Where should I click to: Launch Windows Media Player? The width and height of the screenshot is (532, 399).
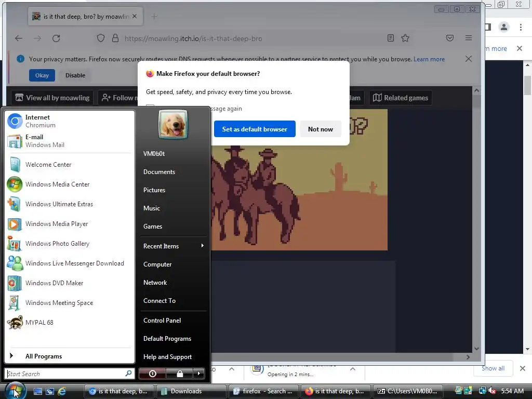coord(70,224)
